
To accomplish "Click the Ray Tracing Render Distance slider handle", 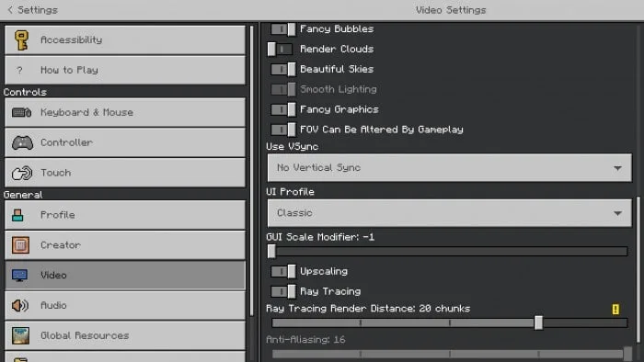I will 538,323.
